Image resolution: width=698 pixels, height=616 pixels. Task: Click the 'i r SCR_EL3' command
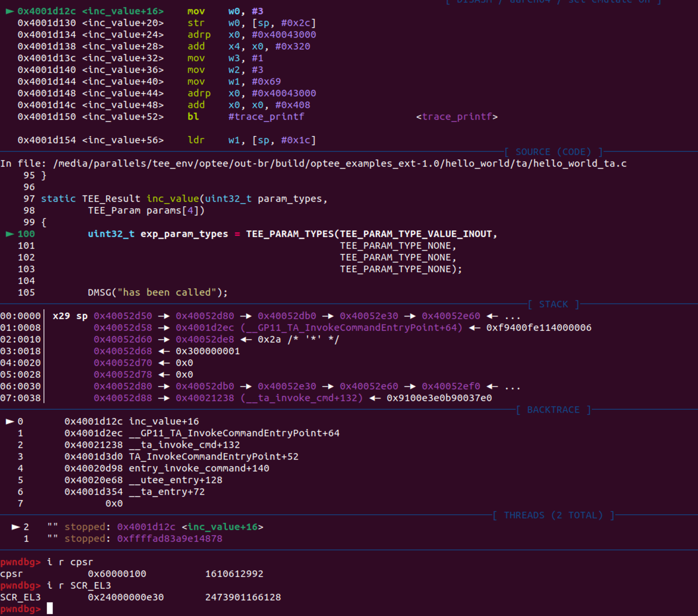79,586
